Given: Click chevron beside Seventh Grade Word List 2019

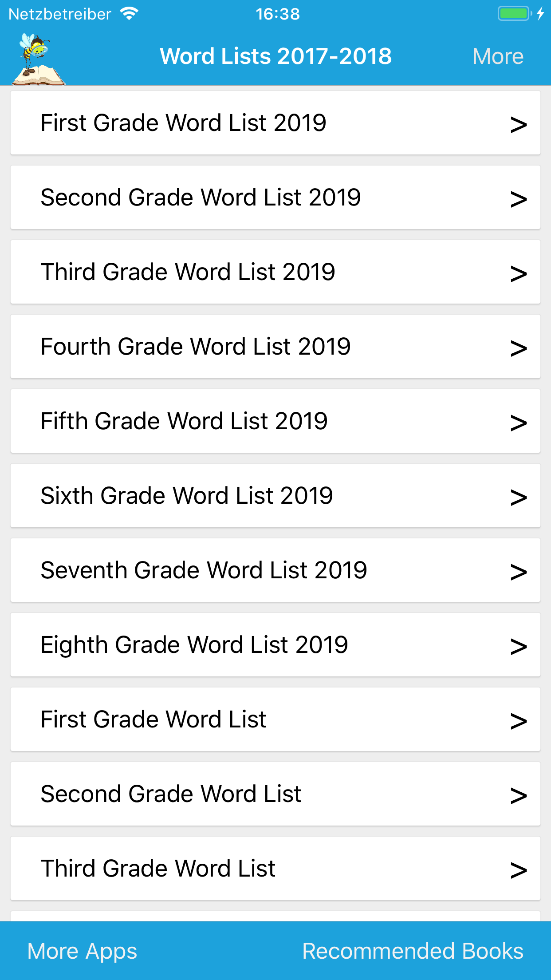Looking at the screenshot, I should tap(518, 571).
